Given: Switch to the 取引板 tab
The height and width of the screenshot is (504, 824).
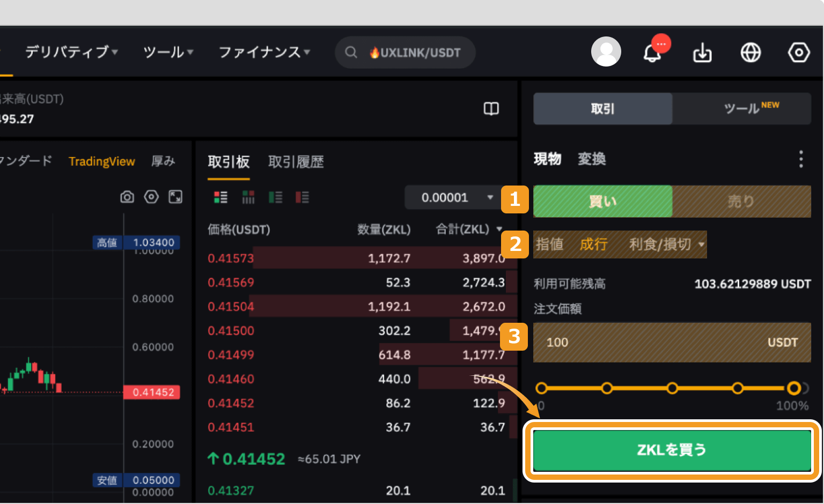Looking at the screenshot, I should tap(229, 162).
